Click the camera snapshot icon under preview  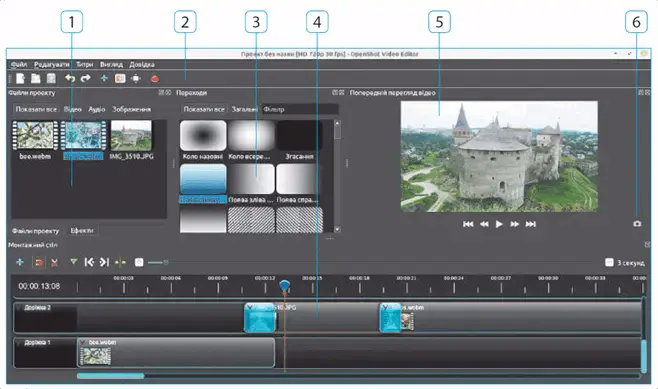tap(637, 224)
